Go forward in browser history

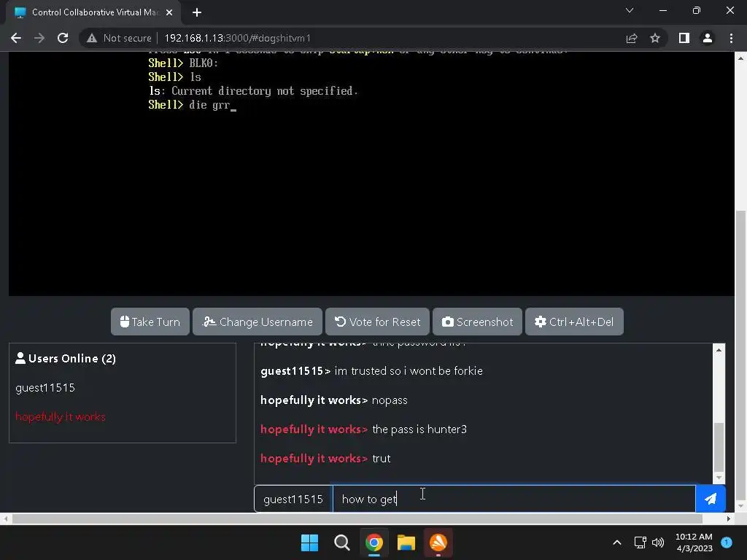tap(39, 38)
